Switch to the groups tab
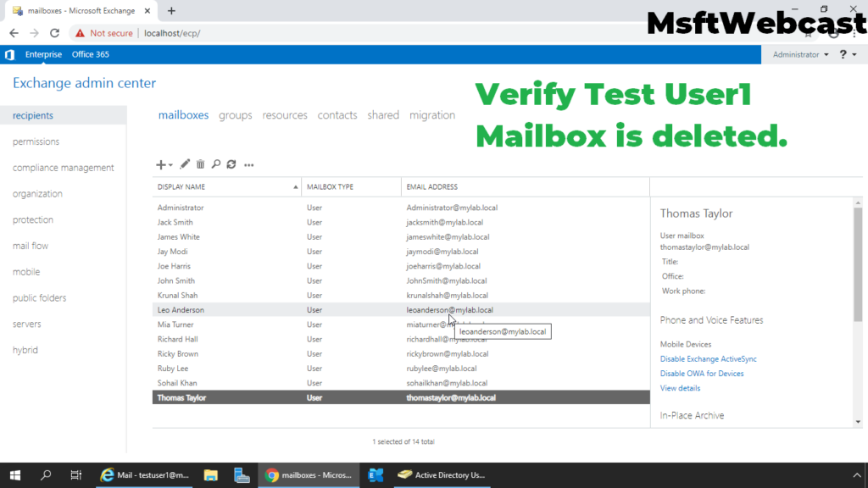This screenshot has width=868, height=488. click(236, 115)
